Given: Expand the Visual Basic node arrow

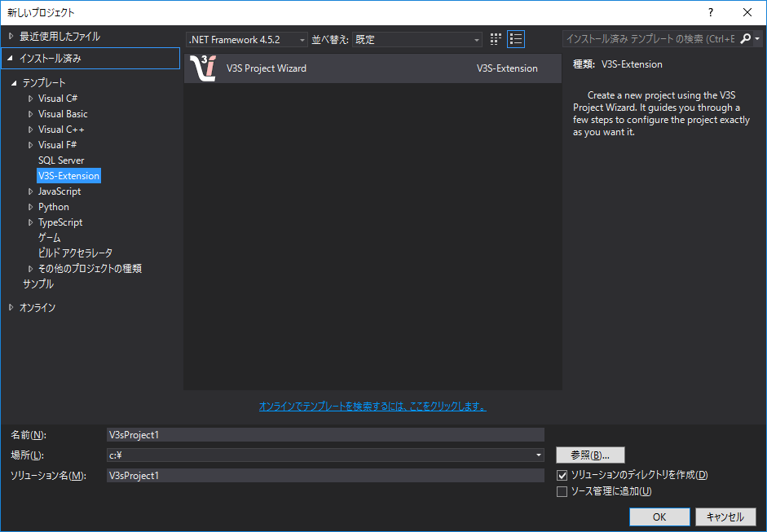Looking at the screenshot, I should click(x=30, y=114).
